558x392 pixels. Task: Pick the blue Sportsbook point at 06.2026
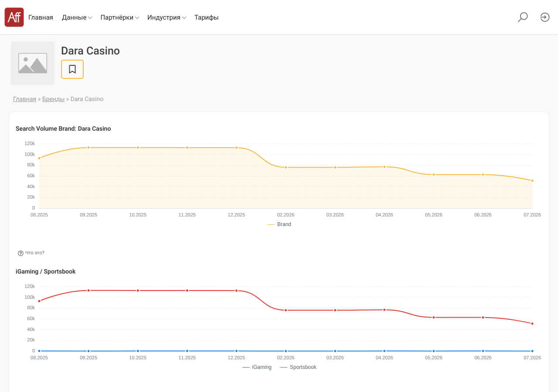pos(483,351)
